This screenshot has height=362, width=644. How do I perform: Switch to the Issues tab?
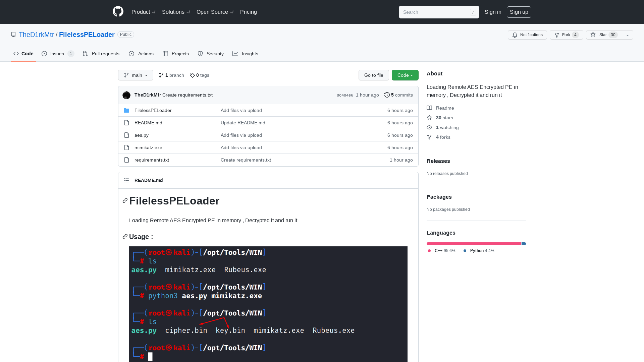[58, 54]
